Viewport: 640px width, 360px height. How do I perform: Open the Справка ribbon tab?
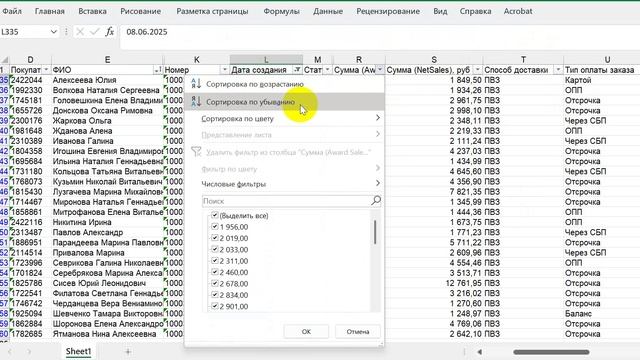point(475,11)
